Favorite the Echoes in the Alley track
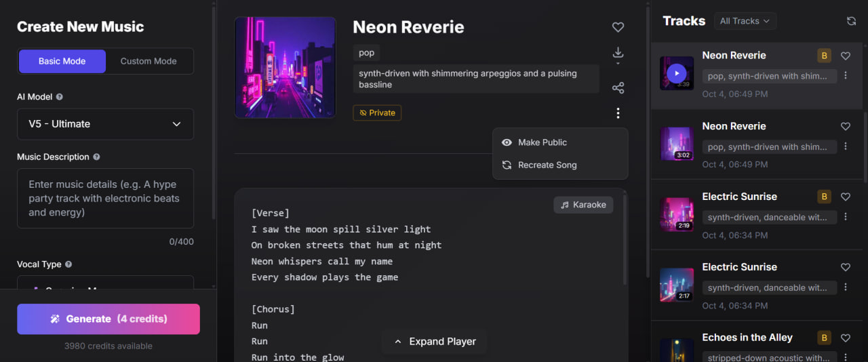This screenshot has width=868, height=362. click(x=845, y=338)
